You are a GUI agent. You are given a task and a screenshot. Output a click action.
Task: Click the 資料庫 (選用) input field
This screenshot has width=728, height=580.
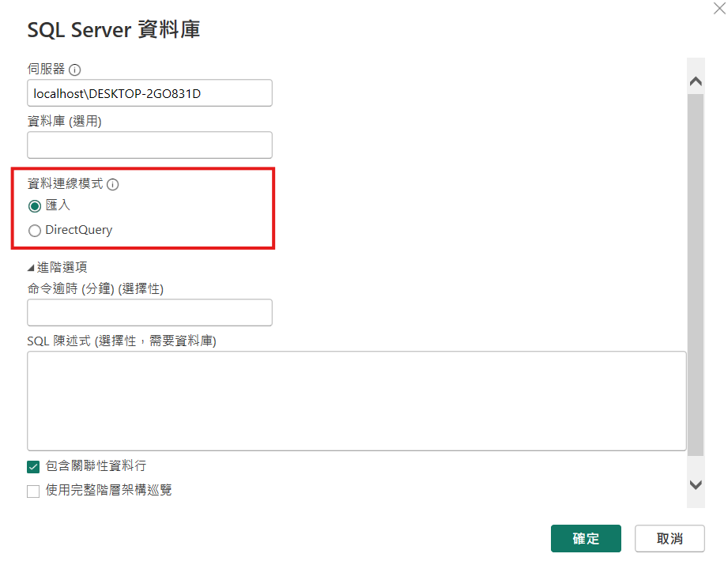[149, 145]
